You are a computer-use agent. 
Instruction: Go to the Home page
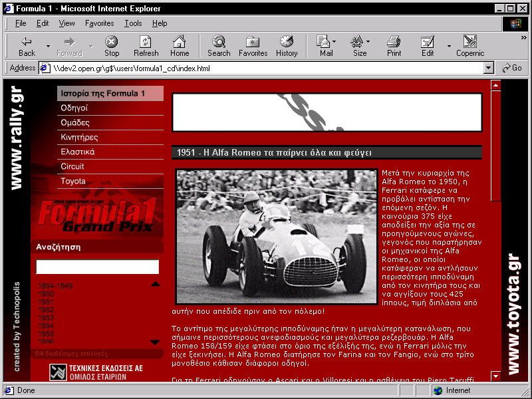(180, 46)
